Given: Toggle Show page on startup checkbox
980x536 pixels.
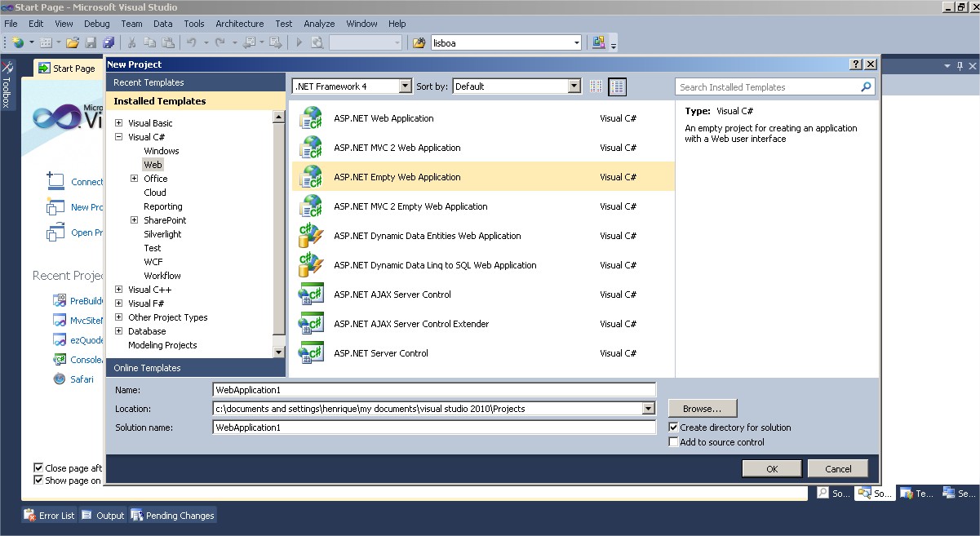Looking at the screenshot, I should [38, 481].
